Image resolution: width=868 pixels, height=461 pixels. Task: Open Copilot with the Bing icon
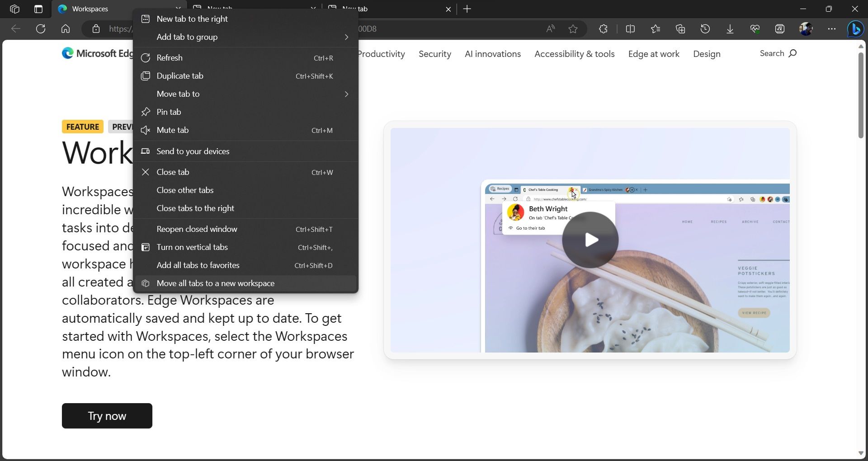click(x=855, y=29)
